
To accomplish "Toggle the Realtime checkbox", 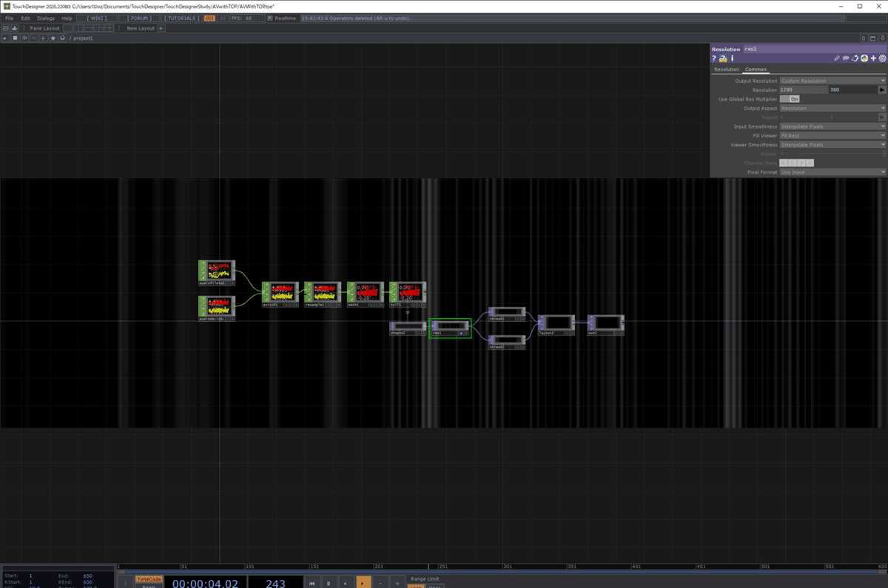I will coord(270,18).
